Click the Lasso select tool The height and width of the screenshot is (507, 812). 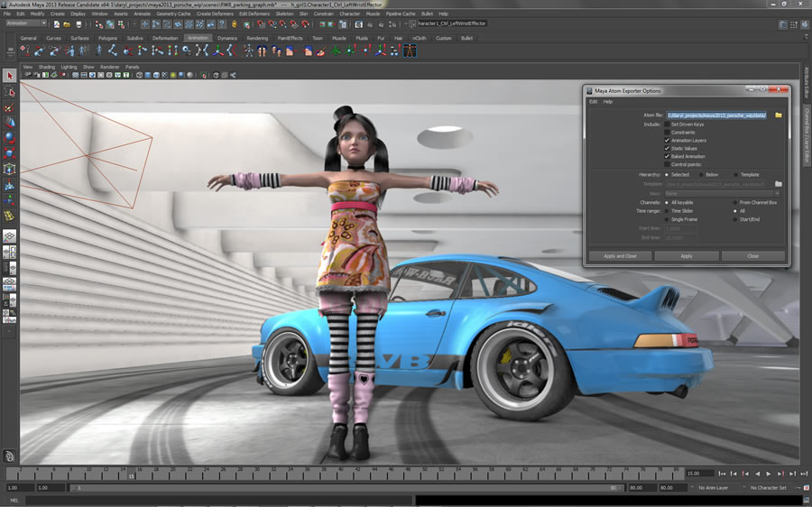point(10,92)
